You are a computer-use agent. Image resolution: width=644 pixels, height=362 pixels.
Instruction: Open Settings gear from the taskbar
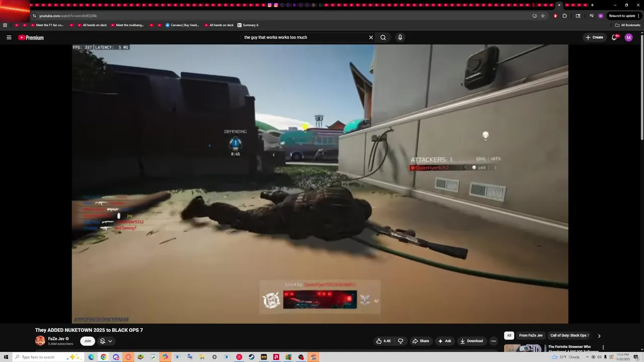tap(214, 357)
